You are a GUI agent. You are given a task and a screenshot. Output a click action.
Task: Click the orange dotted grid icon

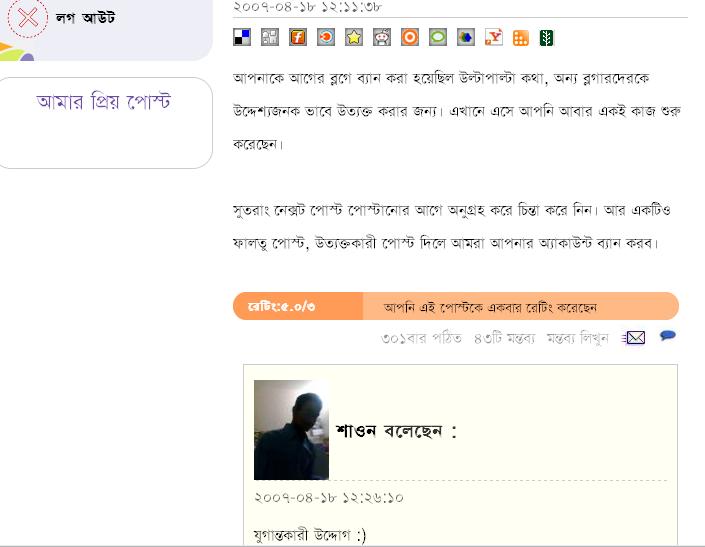tap(521, 38)
